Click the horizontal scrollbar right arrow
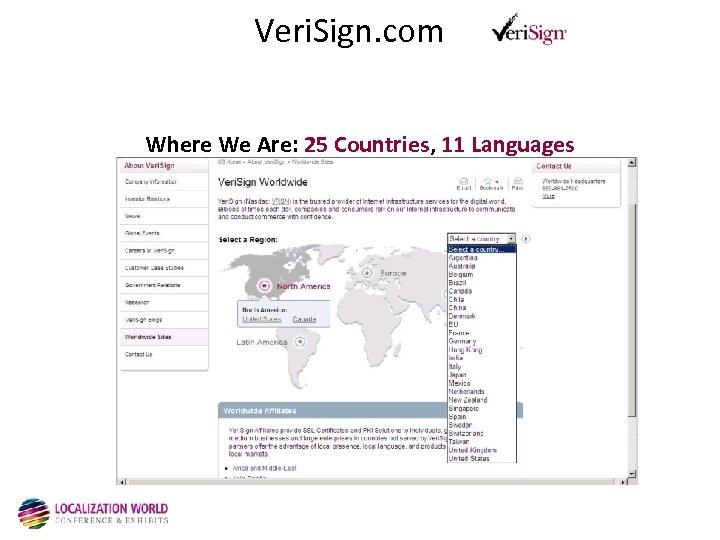 (x=623, y=482)
